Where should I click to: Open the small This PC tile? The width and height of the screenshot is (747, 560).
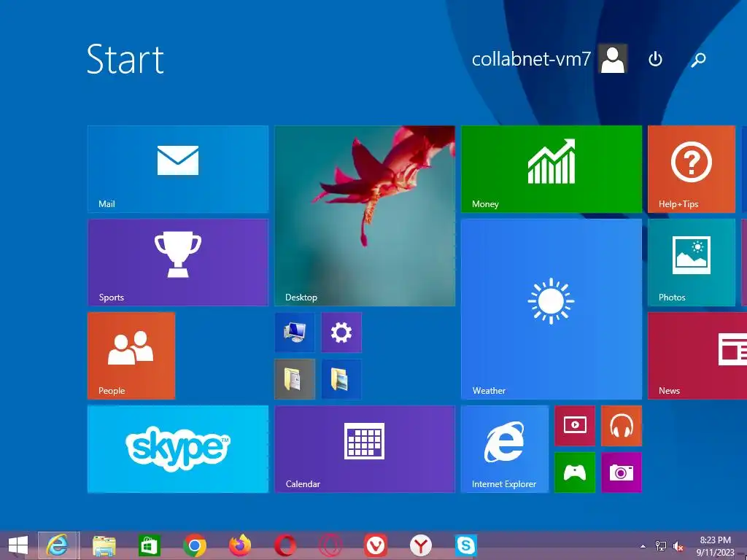click(x=295, y=332)
